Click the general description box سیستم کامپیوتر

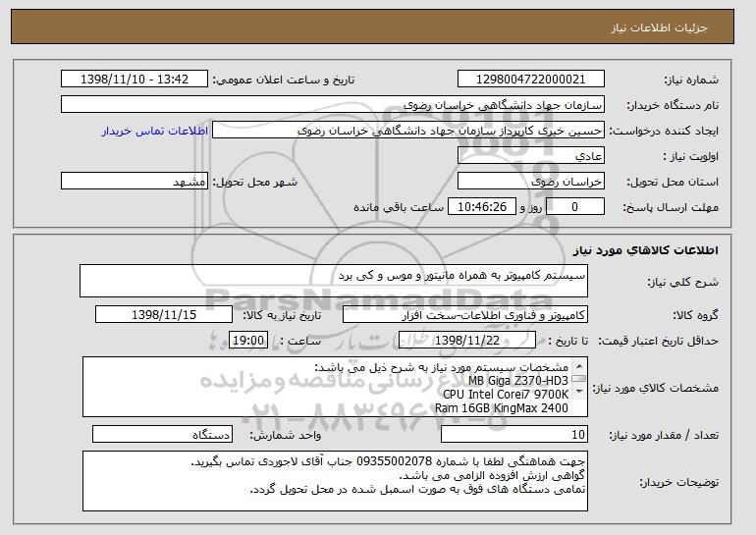pyautogui.click(x=334, y=281)
